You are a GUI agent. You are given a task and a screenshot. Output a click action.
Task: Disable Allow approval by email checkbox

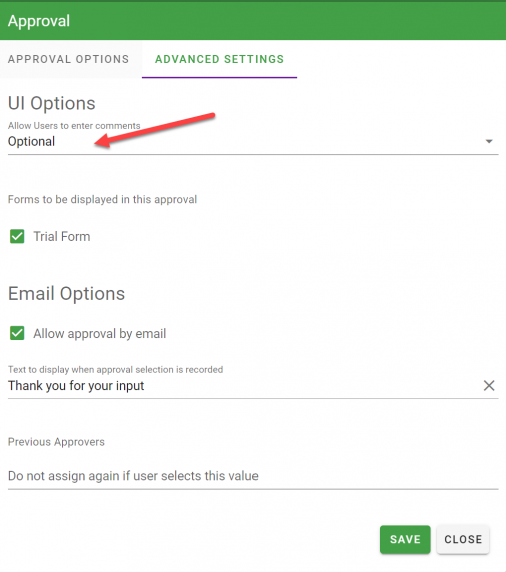click(x=17, y=333)
